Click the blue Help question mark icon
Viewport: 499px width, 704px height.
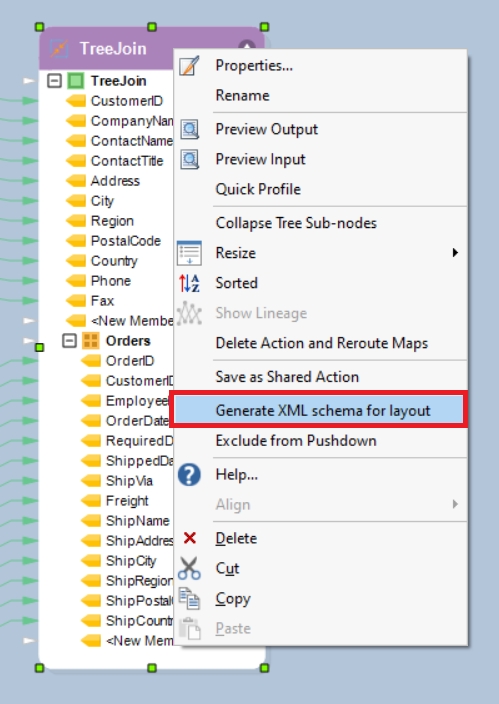(189, 475)
